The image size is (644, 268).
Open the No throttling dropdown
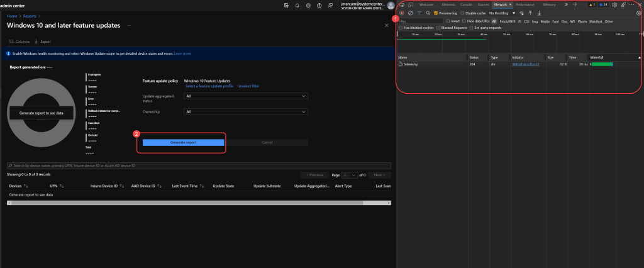(502, 13)
